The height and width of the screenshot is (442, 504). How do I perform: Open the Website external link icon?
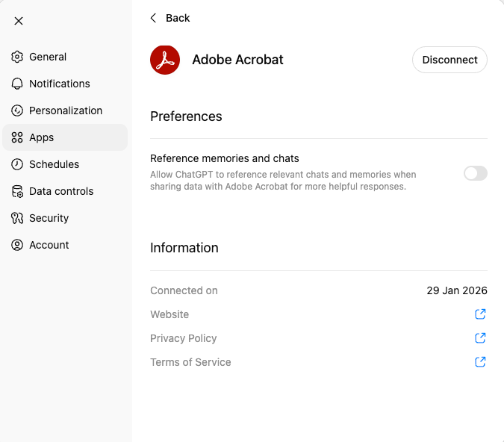[481, 314]
